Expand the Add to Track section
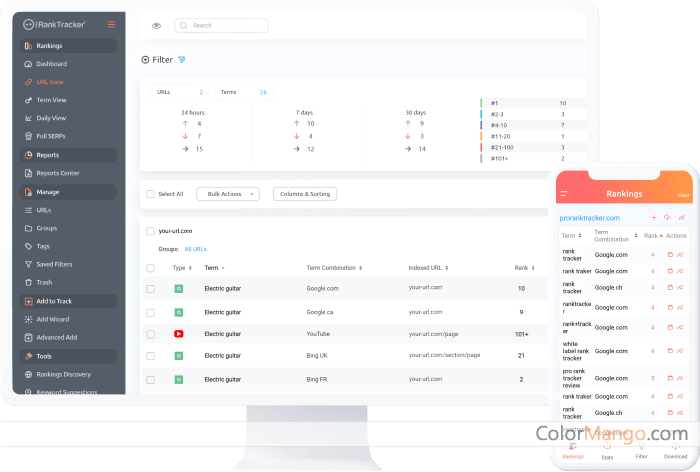 coord(68,301)
